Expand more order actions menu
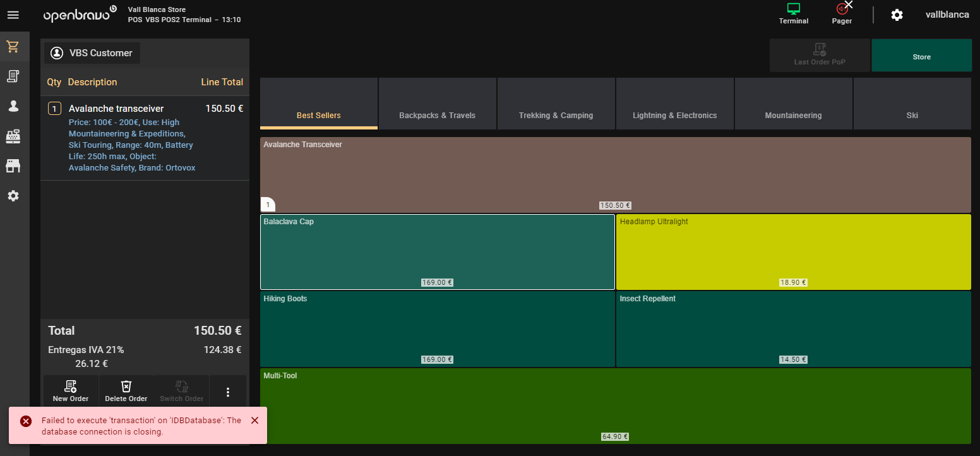The height and width of the screenshot is (456, 980). point(228,392)
